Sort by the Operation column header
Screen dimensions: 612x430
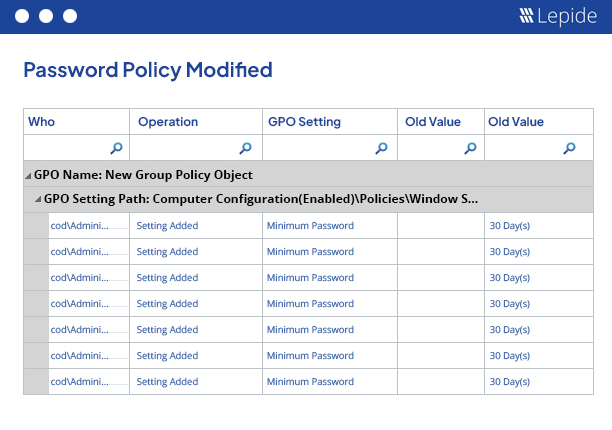click(168, 122)
